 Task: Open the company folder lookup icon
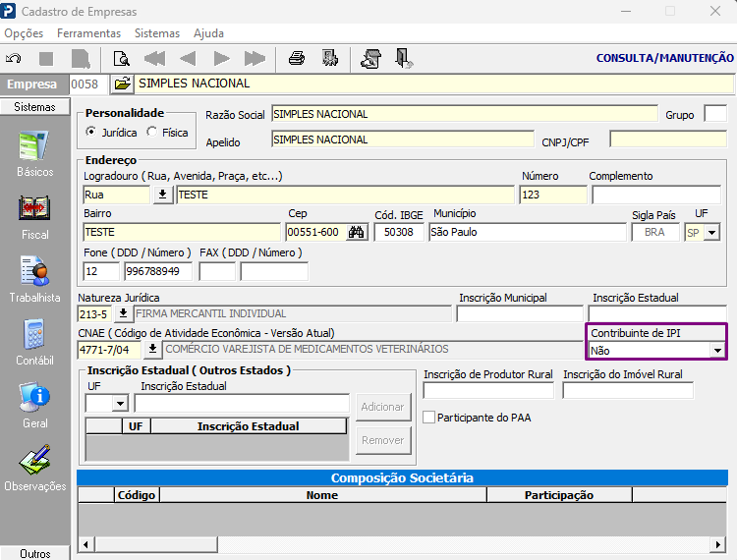point(122,84)
